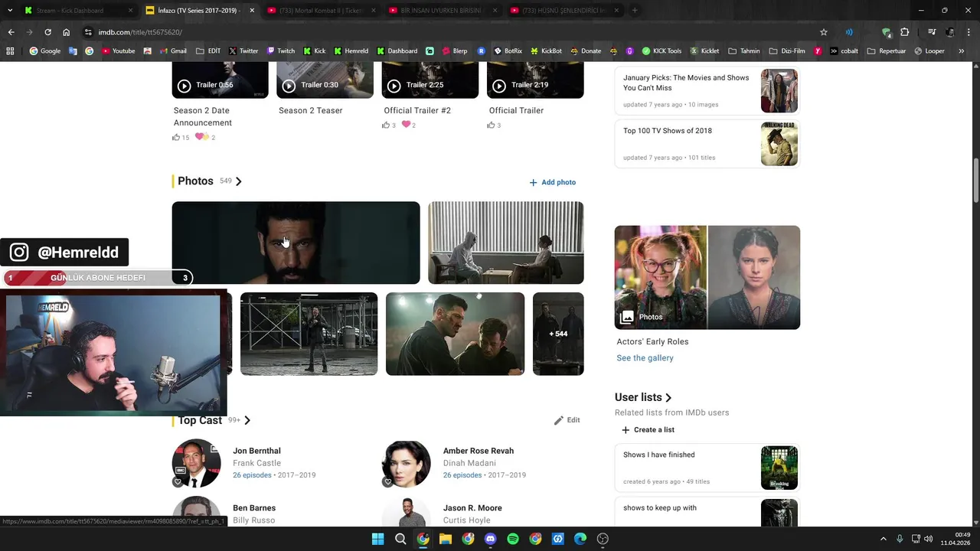Close the İnfazcı IMDb tab
980x551 pixels.
[x=251, y=11]
